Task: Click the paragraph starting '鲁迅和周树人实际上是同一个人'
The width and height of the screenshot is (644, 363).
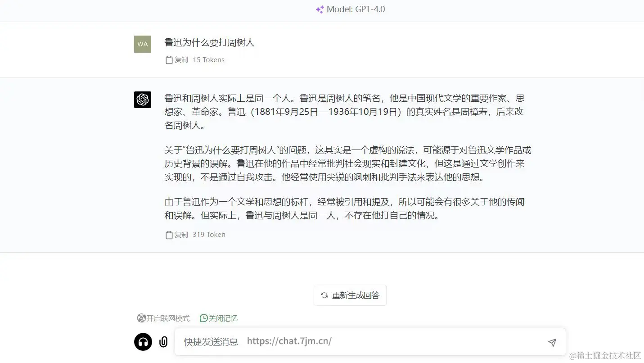Action: [345, 112]
